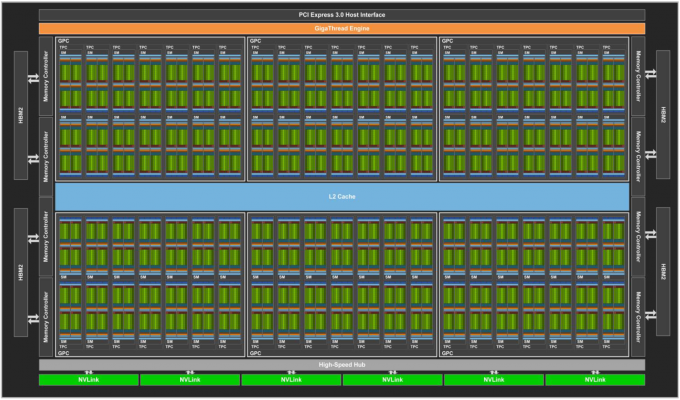This screenshot has height=400, width=680.
Task: Click the second NVLink block from left
Action: coord(190,380)
